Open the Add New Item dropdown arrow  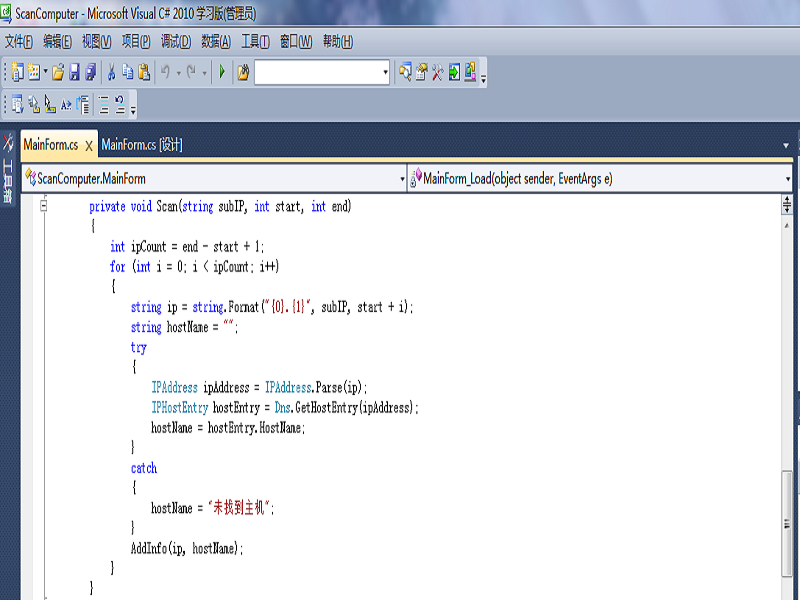coord(45,72)
